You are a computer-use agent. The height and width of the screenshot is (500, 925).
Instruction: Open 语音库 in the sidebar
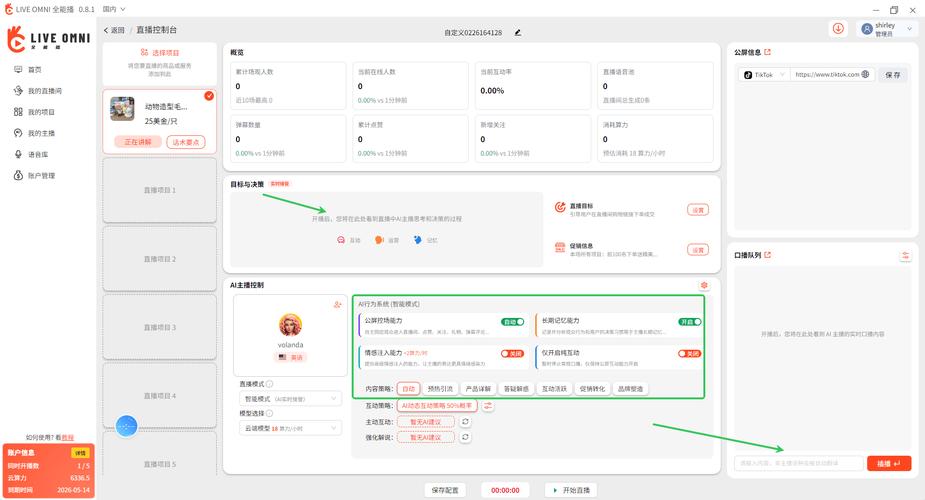click(37, 154)
